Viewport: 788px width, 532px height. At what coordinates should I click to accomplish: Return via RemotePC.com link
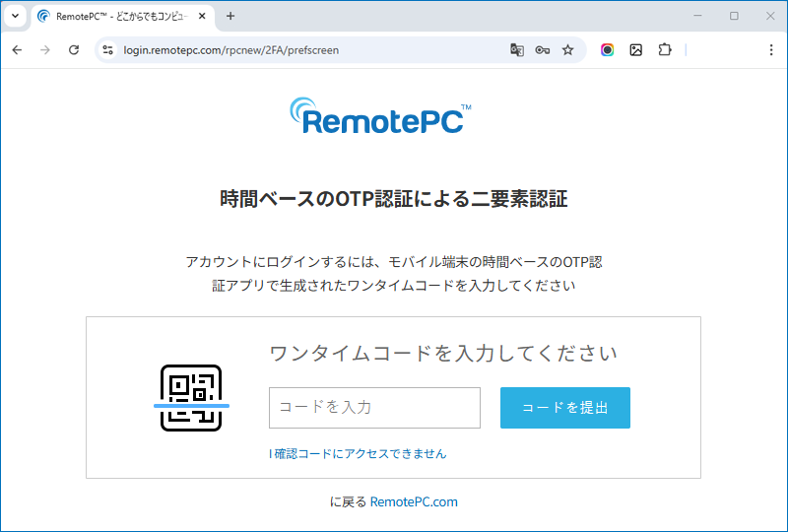(414, 501)
